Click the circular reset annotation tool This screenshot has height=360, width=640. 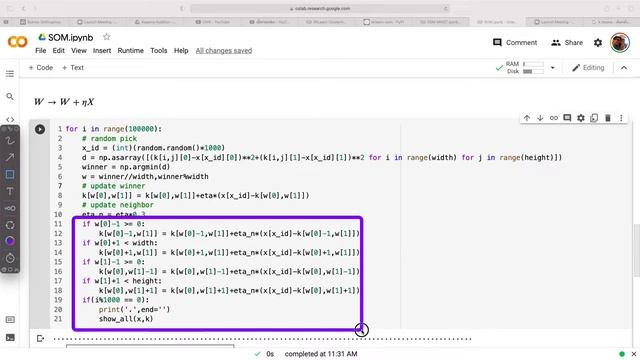coord(10,225)
